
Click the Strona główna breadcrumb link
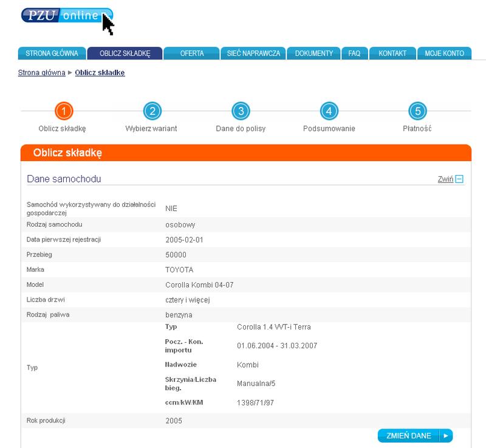tap(42, 73)
